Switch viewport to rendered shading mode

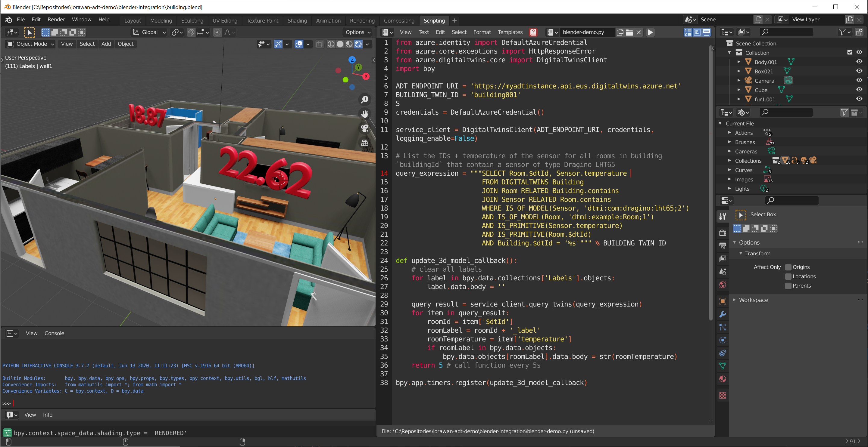[358, 44]
